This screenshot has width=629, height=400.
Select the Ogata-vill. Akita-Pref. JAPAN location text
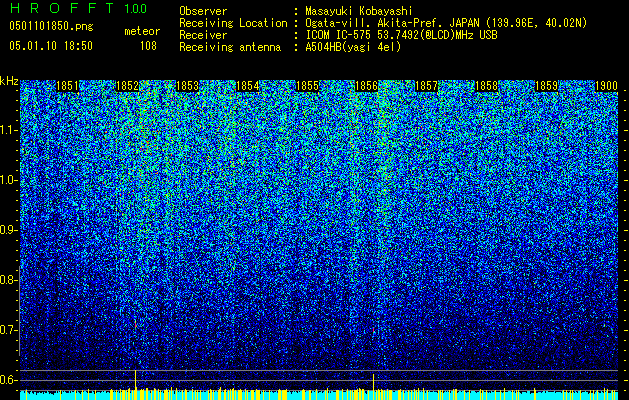[446, 23]
